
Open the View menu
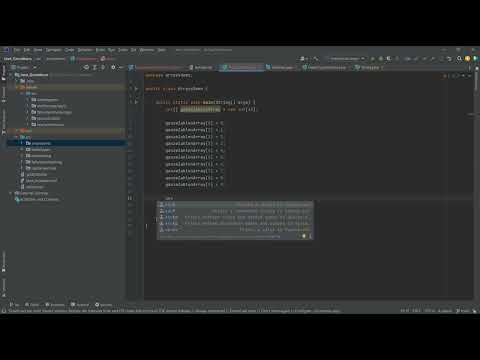[x=38, y=50]
